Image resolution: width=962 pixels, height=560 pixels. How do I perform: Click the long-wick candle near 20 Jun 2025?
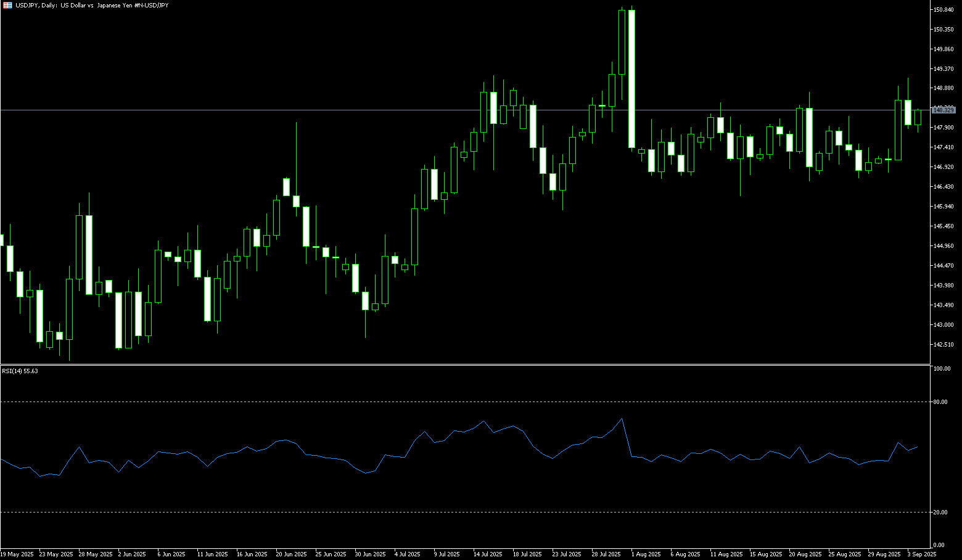point(296,200)
